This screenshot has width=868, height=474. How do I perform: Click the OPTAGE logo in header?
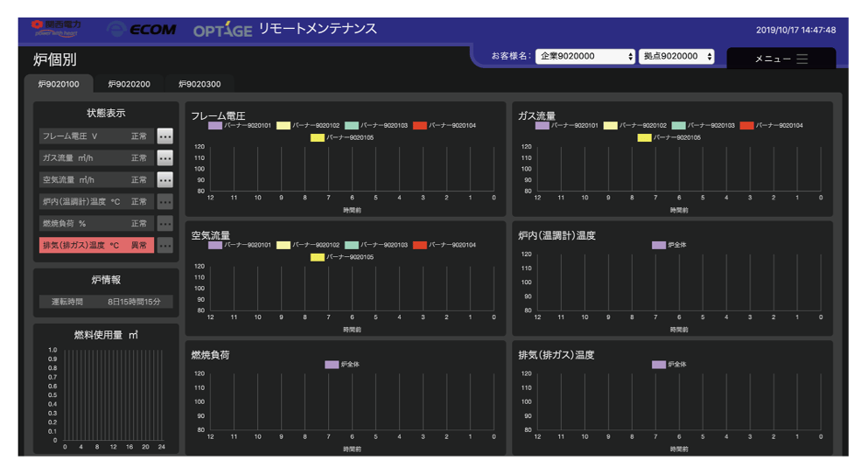click(x=222, y=30)
